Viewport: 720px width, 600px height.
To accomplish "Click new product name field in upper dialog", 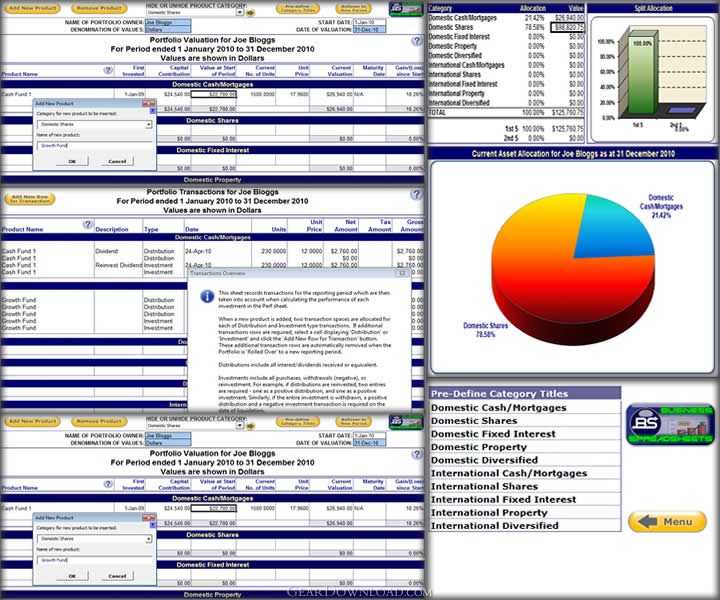I will pos(94,146).
